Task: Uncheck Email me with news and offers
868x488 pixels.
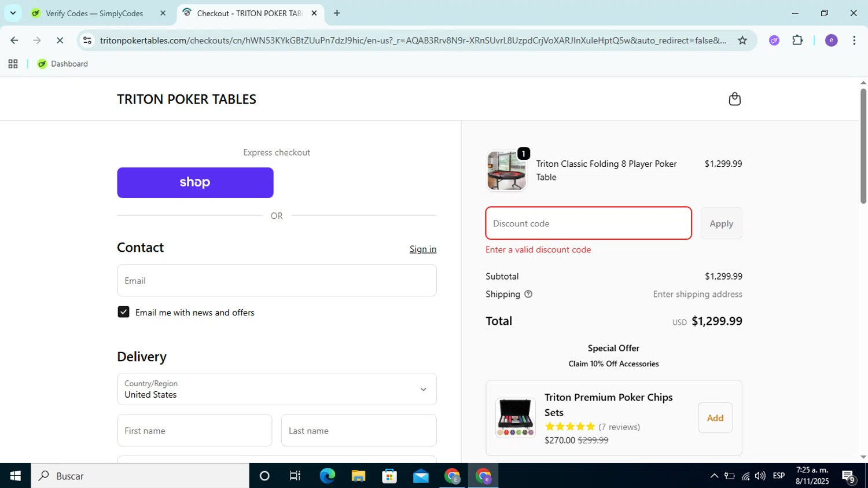Action: (123, 312)
